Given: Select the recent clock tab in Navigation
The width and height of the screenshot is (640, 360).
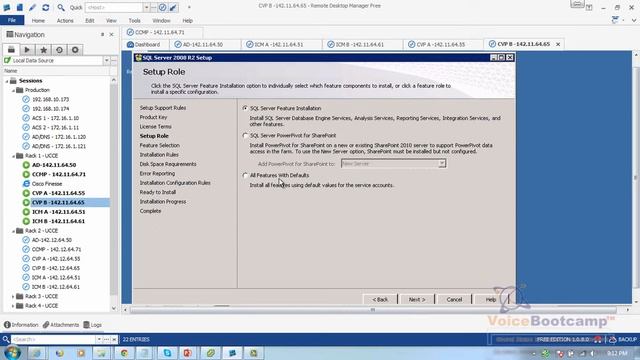Looking at the screenshot, I should 59,49.
